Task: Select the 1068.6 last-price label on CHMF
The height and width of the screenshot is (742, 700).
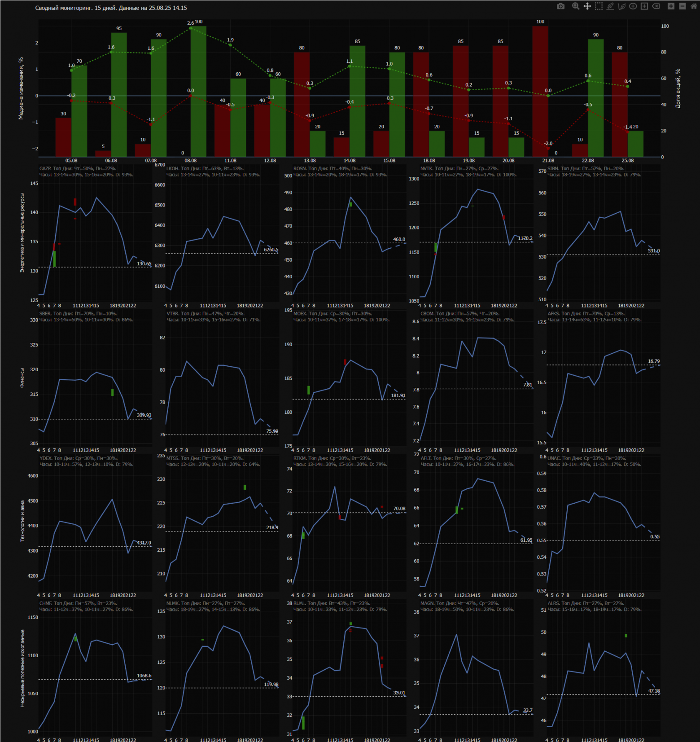Action: [144, 676]
